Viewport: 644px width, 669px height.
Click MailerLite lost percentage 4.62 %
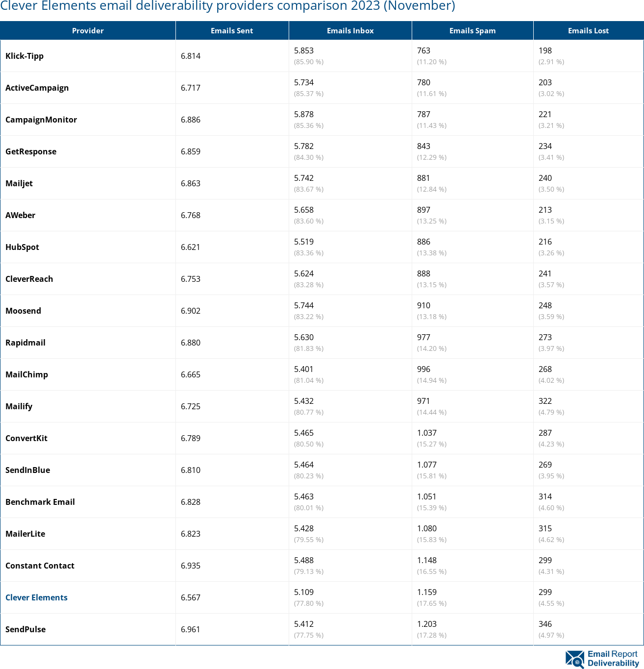click(x=551, y=540)
